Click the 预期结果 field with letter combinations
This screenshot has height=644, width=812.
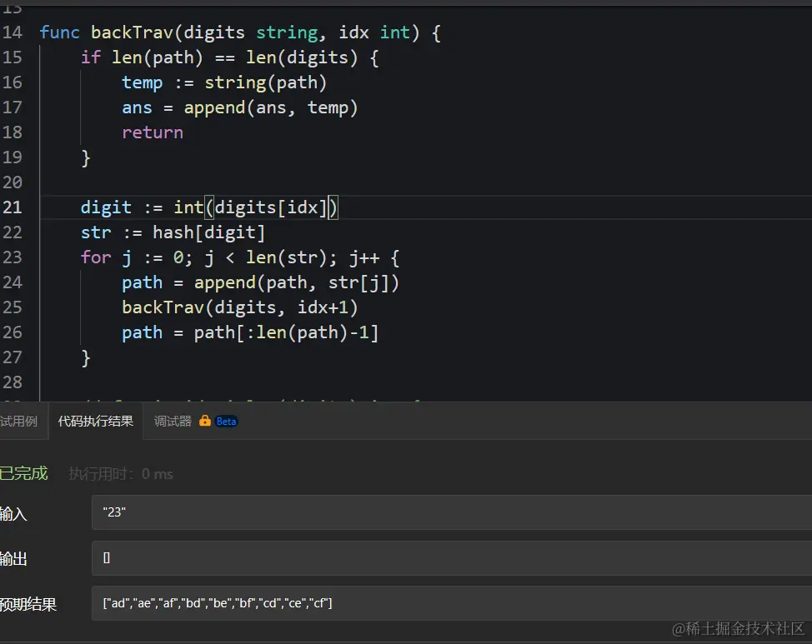click(x=452, y=603)
